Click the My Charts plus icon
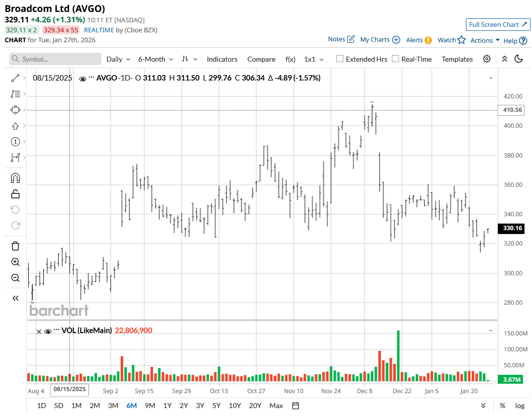532x417 pixels. coord(396,40)
